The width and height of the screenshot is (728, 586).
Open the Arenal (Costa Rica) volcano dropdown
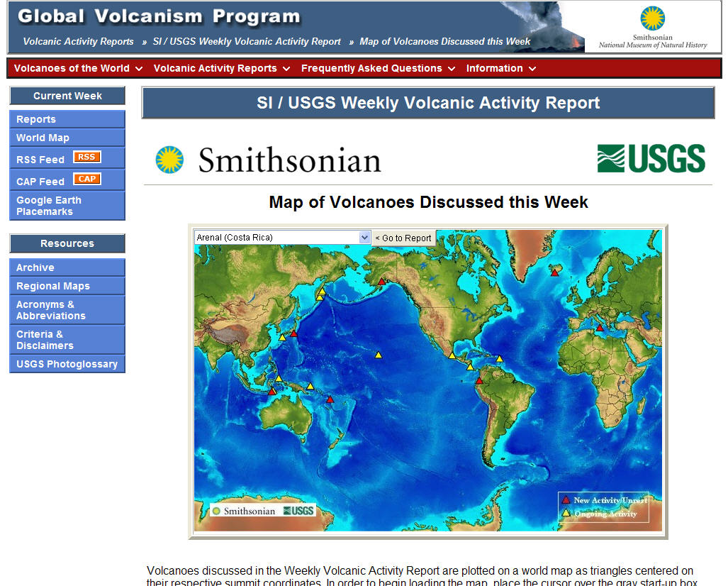pos(282,238)
